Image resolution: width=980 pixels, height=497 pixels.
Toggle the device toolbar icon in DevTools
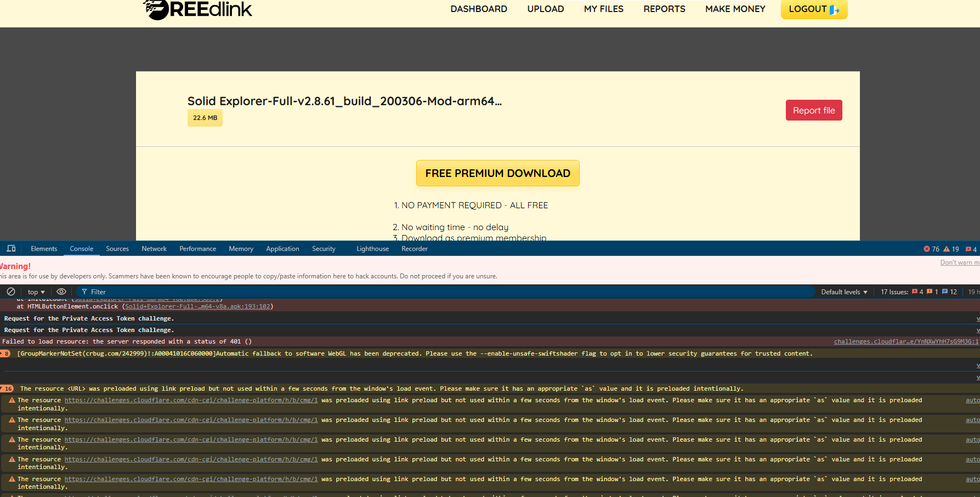[11, 248]
